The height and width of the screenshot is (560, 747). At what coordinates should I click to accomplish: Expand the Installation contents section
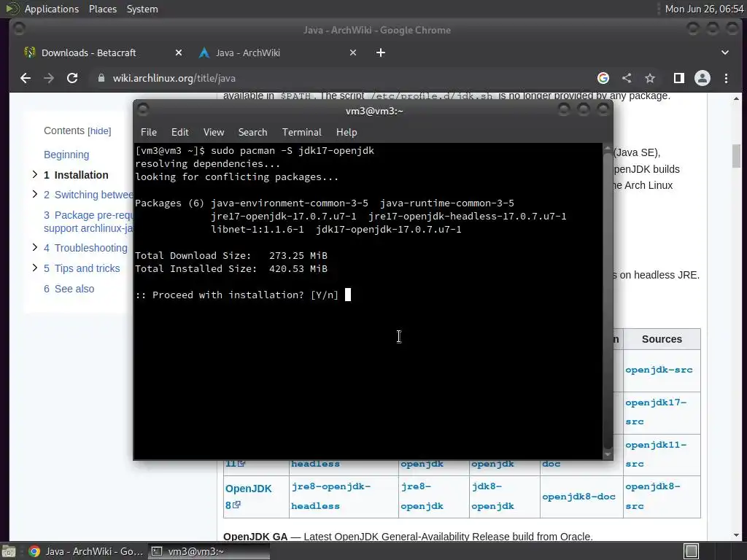tap(35, 175)
